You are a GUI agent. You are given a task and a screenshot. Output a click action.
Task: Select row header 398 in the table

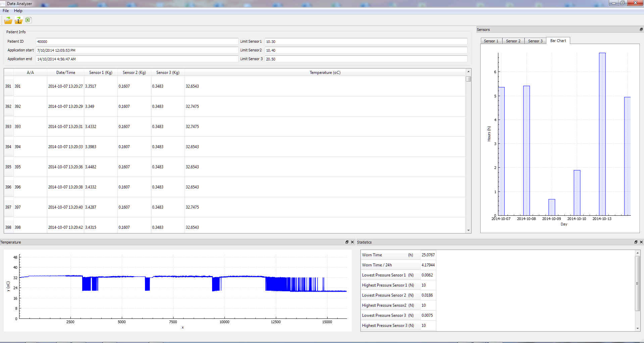(8, 227)
